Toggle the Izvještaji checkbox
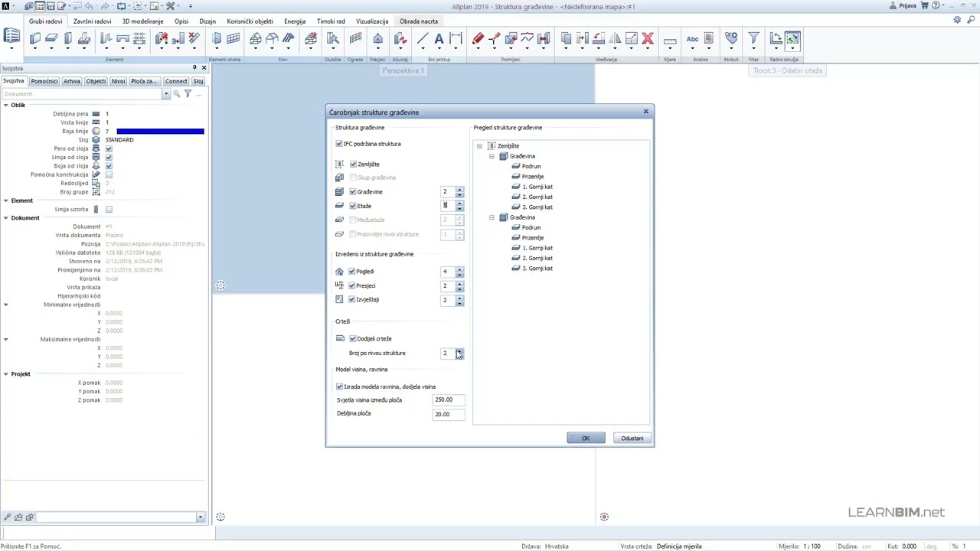This screenshot has width=980, height=551. click(352, 299)
